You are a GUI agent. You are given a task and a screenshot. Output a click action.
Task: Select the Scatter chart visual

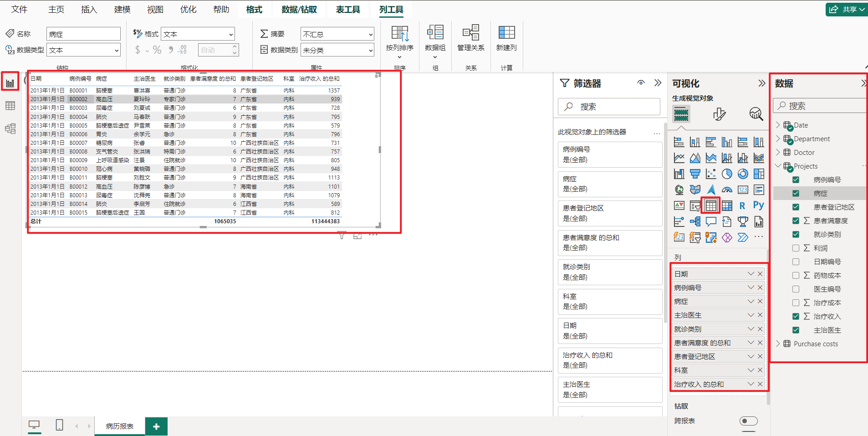[x=711, y=174]
